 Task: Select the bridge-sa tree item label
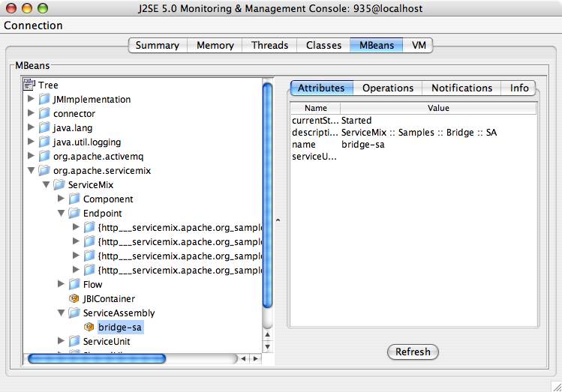click(120, 328)
